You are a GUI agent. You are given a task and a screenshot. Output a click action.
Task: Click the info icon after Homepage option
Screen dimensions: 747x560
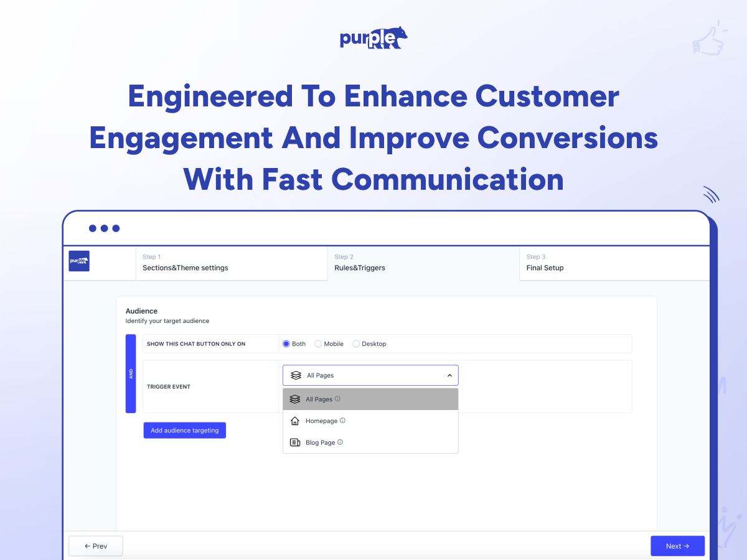(x=342, y=421)
